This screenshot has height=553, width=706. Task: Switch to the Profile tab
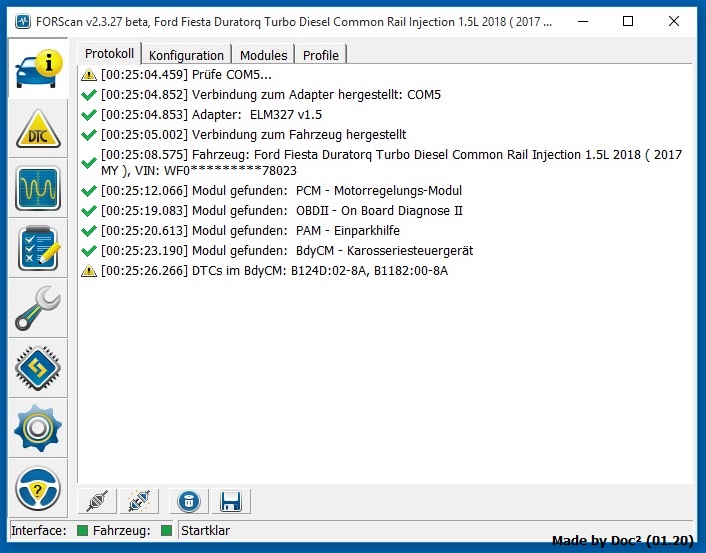click(321, 55)
